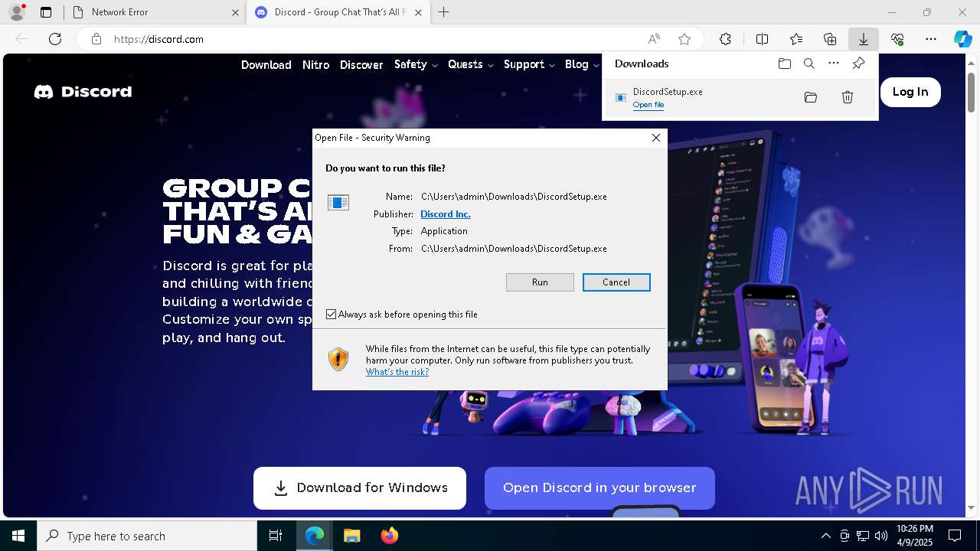The height and width of the screenshot is (551, 980).
Task: Click Open Discord in your browser
Action: click(x=599, y=488)
